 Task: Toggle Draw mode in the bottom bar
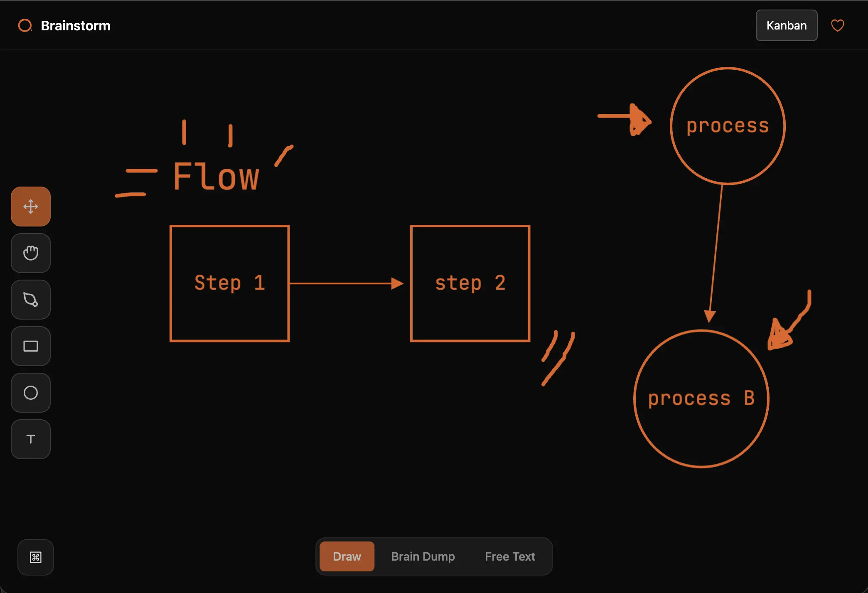click(x=347, y=556)
